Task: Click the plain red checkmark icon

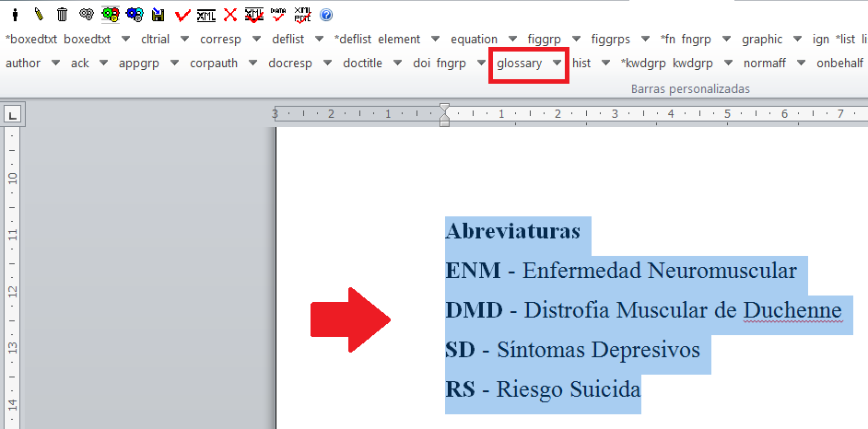Action: [182, 15]
